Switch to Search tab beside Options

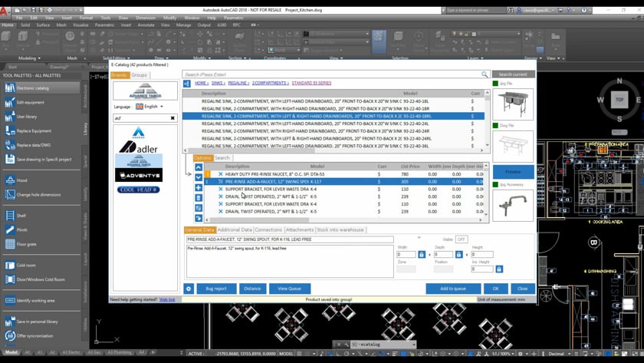[x=222, y=158]
